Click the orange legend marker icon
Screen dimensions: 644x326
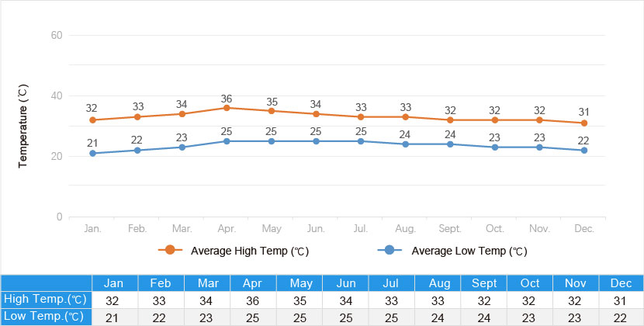(170, 250)
